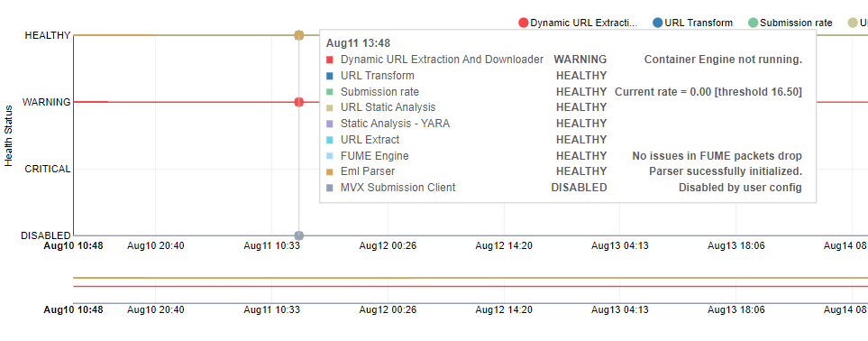Click red square icon for Dynamic URL Extraction
This screenshot has width=868, height=341.
click(x=330, y=60)
